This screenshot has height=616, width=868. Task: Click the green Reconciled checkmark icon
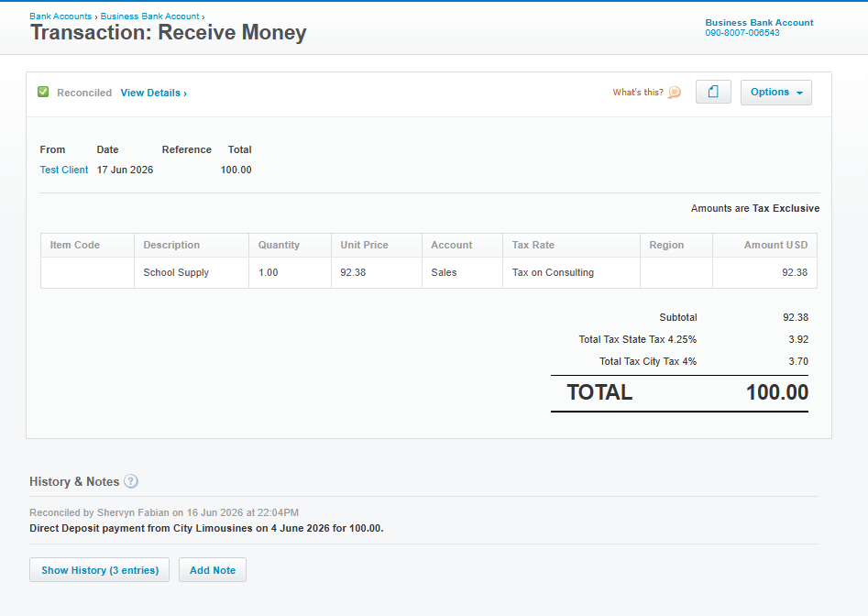[43, 92]
